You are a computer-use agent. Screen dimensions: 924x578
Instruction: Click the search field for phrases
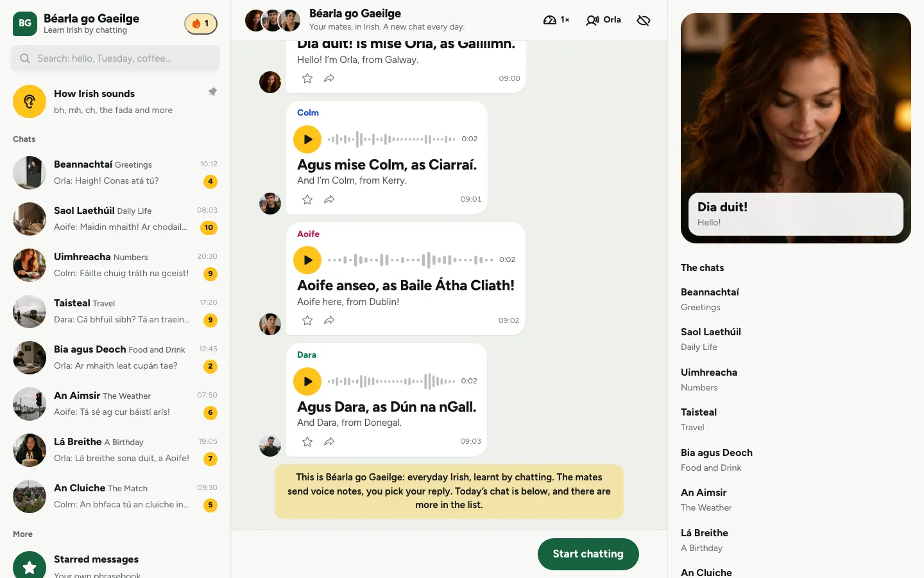pyautogui.click(x=116, y=58)
